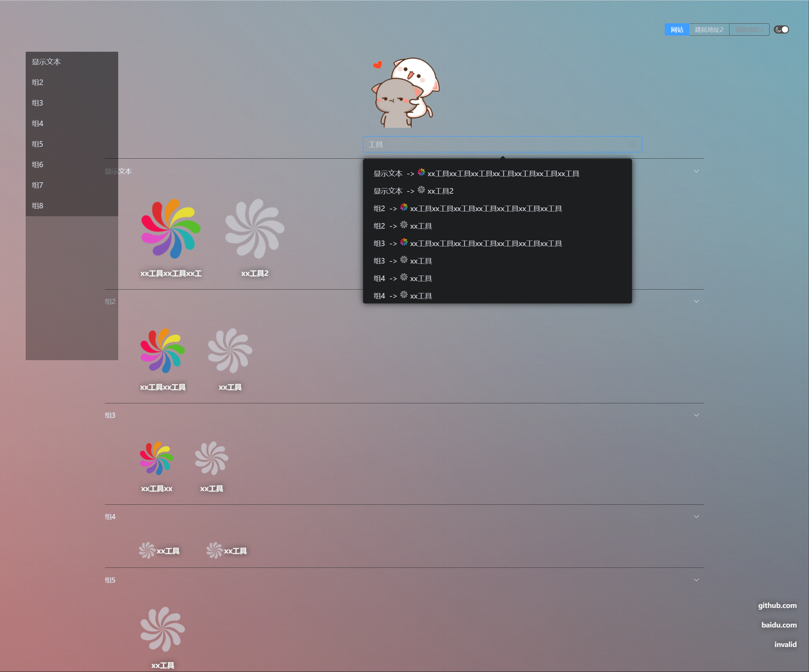Collapse the 组3 section using its chevron
The image size is (809, 672).
pos(696,415)
